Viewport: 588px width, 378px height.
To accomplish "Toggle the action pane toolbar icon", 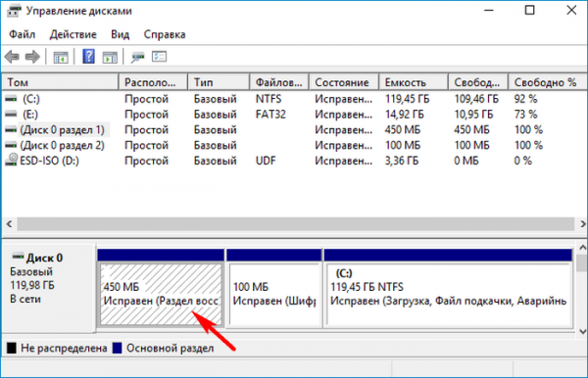I will click(110, 58).
